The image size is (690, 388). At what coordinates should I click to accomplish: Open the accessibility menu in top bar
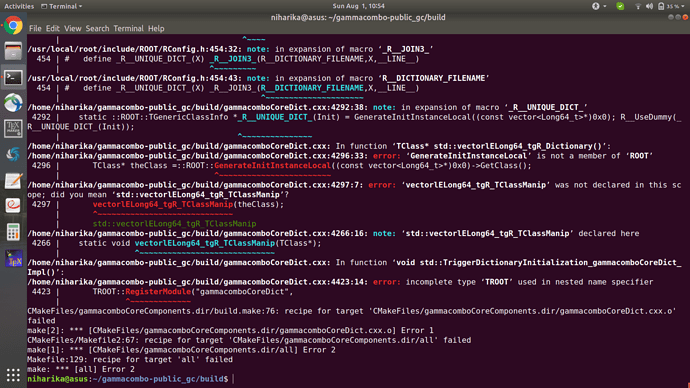pos(598,6)
